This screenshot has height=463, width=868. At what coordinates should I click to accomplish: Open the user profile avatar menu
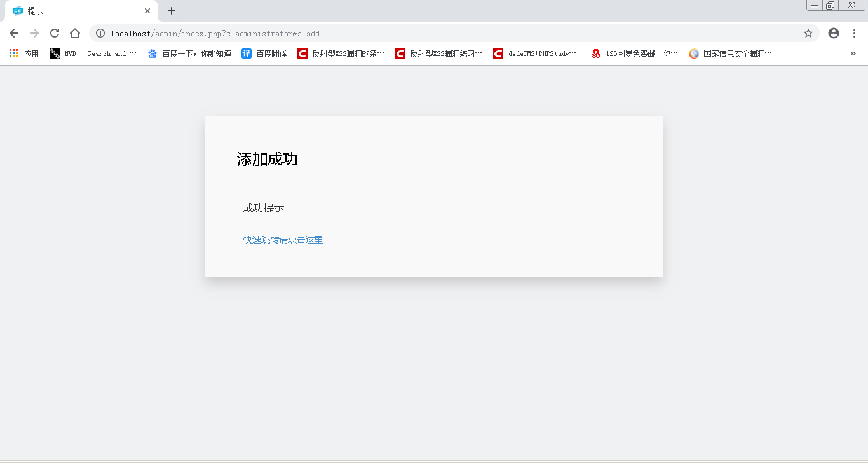pyautogui.click(x=834, y=33)
